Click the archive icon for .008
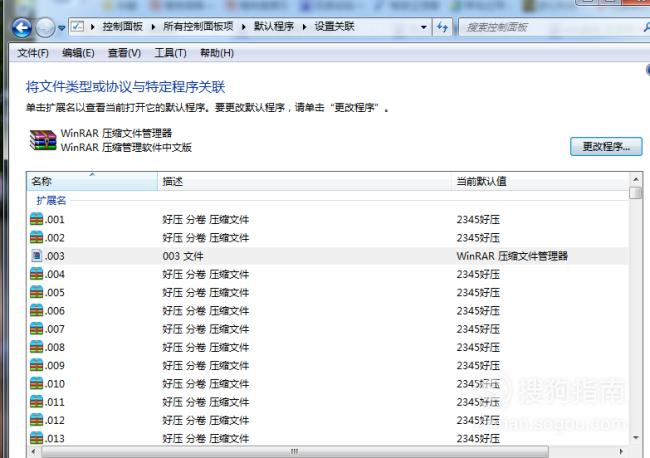The height and width of the screenshot is (458, 650). [x=36, y=347]
